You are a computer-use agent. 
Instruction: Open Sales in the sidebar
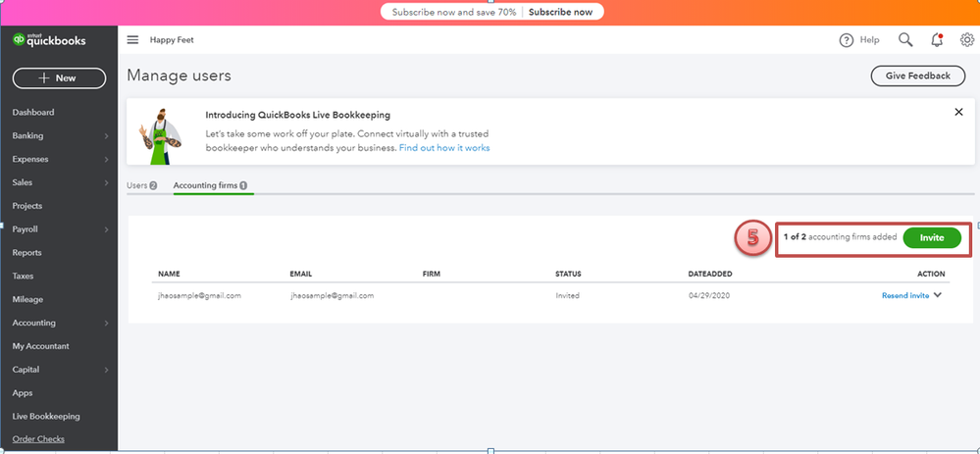pyautogui.click(x=23, y=182)
